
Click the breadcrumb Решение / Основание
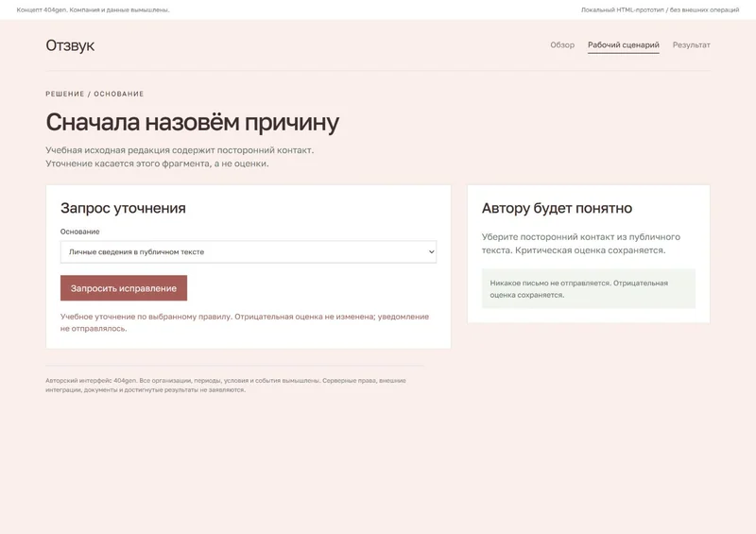coord(94,94)
